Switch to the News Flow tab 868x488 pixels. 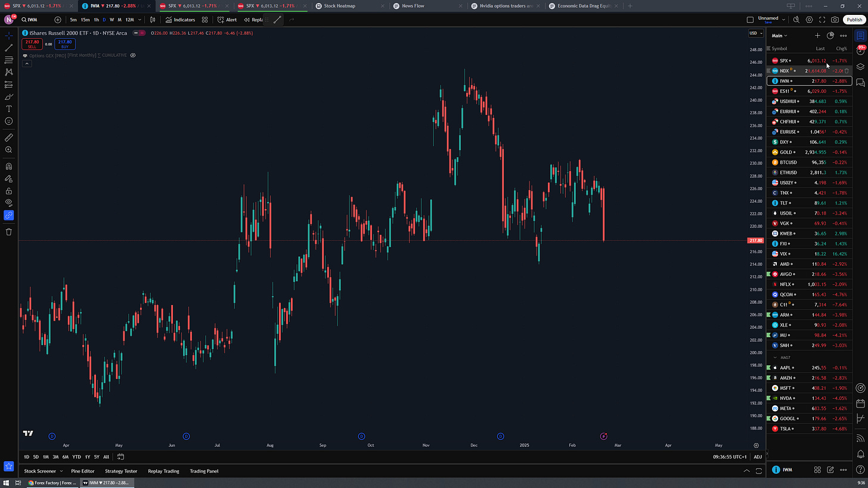(426, 5)
